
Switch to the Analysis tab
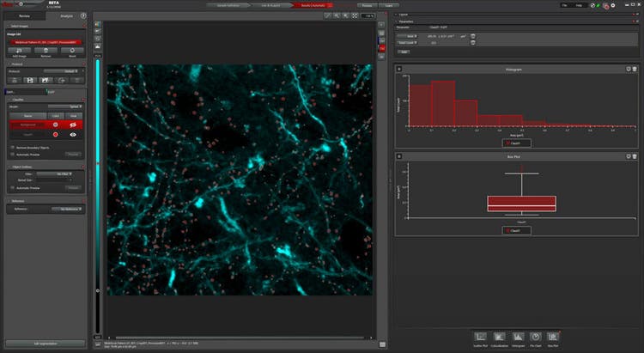pyautogui.click(x=66, y=16)
